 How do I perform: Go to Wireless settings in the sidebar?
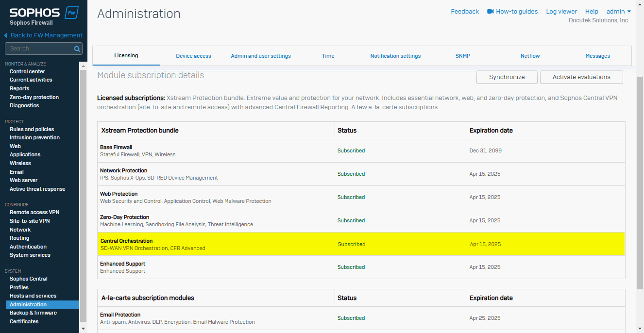tap(20, 163)
